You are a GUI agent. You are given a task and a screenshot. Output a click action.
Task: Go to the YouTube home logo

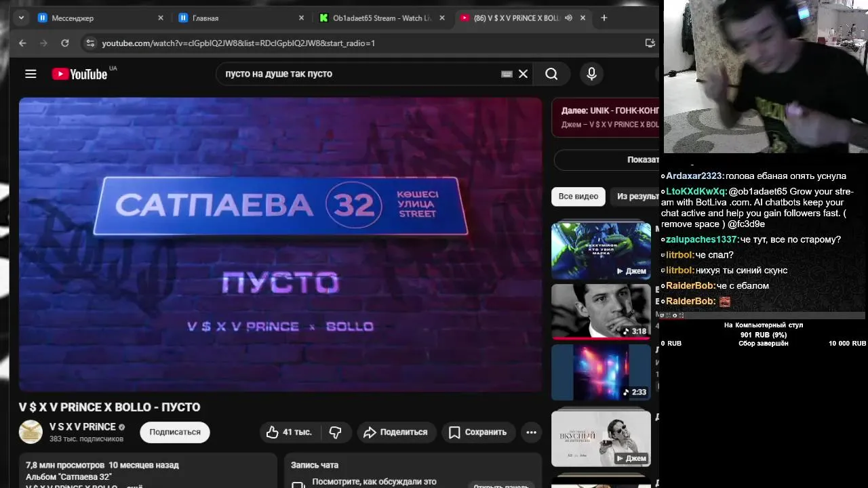point(80,74)
